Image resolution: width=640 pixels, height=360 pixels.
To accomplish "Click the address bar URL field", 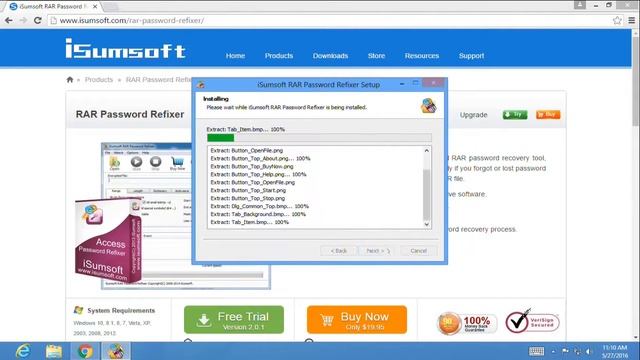I will point(331,20).
